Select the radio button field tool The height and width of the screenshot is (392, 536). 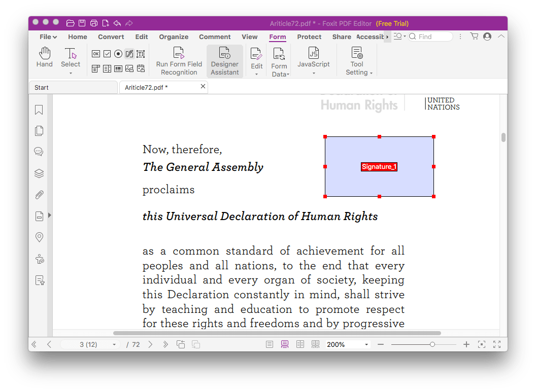[118, 54]
